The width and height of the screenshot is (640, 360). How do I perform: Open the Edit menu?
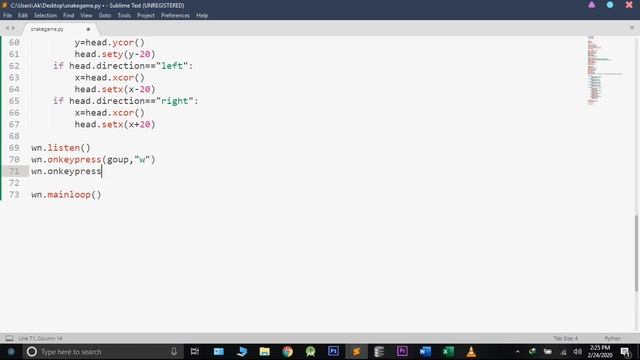(22, 16)
